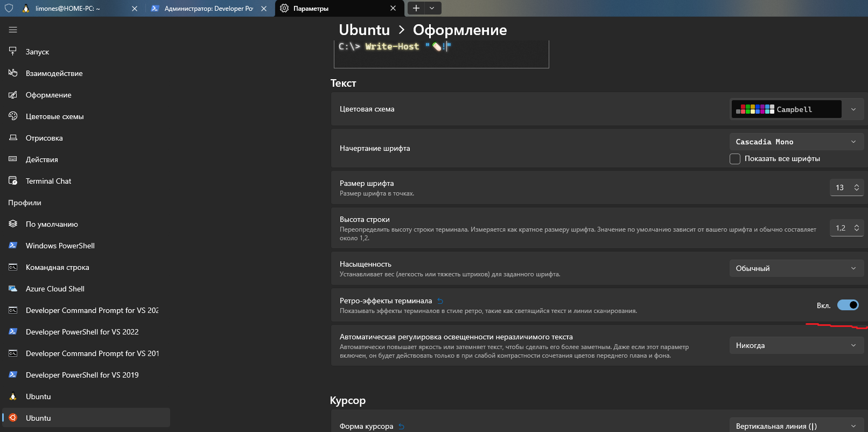Switch to the Developer PowerShell administrator tab
This screenshot has width=868, height=432.
pyautogui.click(x=208, y=9)
